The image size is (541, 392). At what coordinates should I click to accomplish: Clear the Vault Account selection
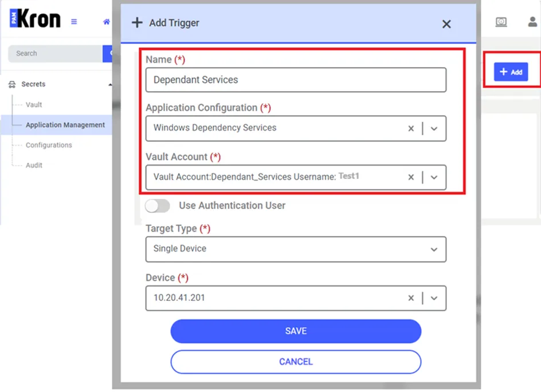(x=410, y=177)
